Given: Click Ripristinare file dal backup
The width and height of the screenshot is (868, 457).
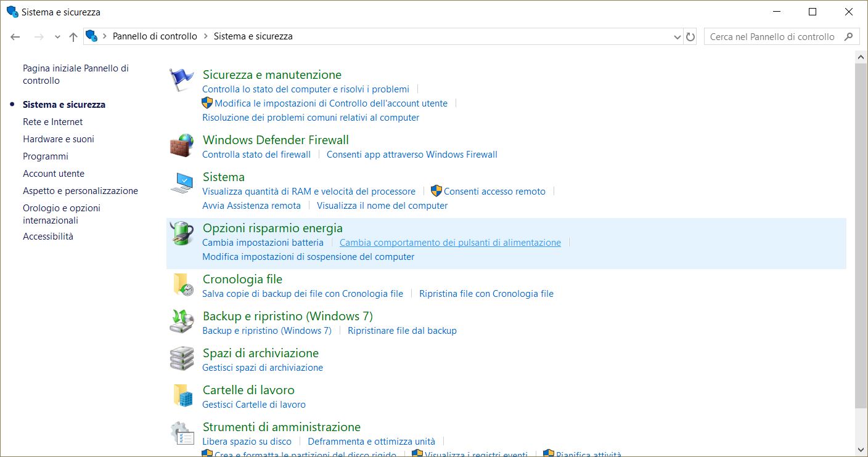Looking at the screenshot, I should [x=402, y=331].
